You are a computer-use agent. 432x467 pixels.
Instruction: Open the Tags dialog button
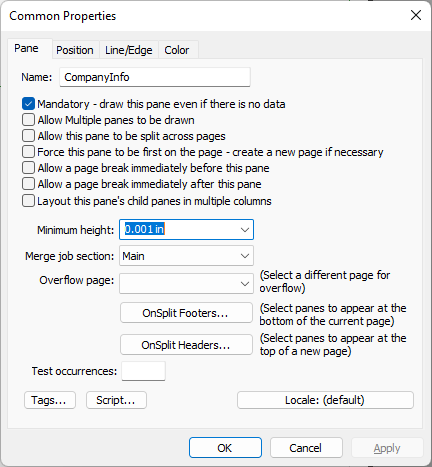(x=50, y=400)
